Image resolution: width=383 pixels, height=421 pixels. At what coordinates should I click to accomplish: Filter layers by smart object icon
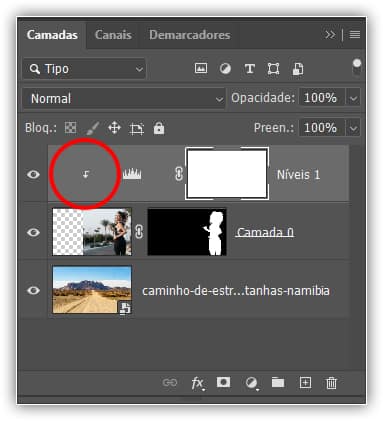[298, 69]
